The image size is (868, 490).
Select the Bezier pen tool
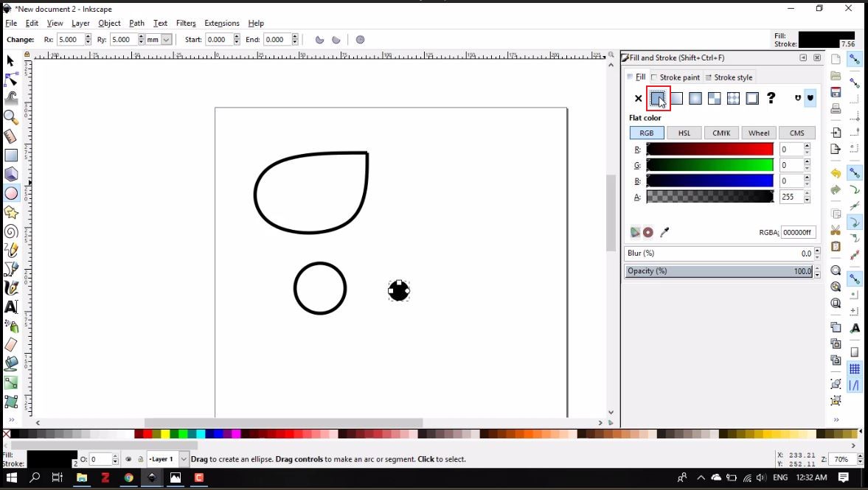point(11,269)
